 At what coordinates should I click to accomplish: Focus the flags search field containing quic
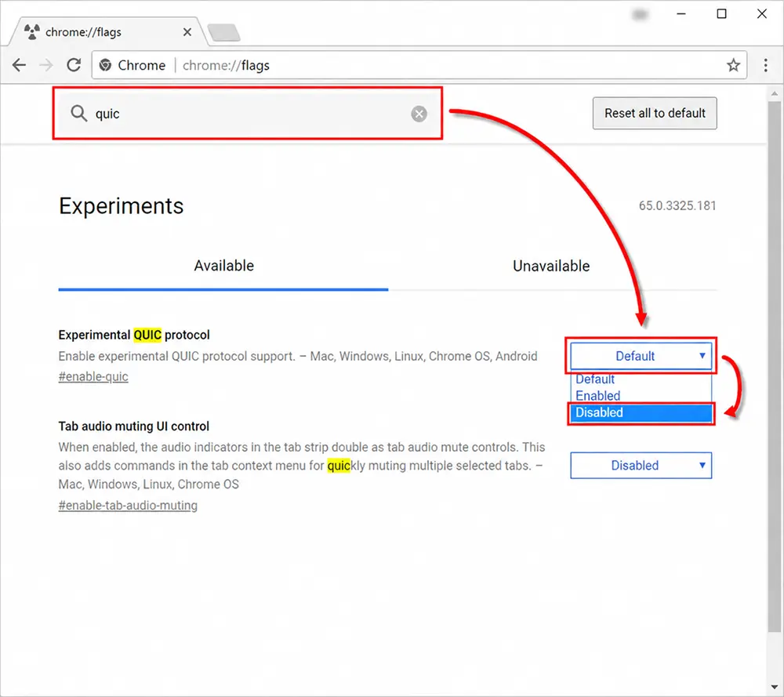(x=248, y=114)
